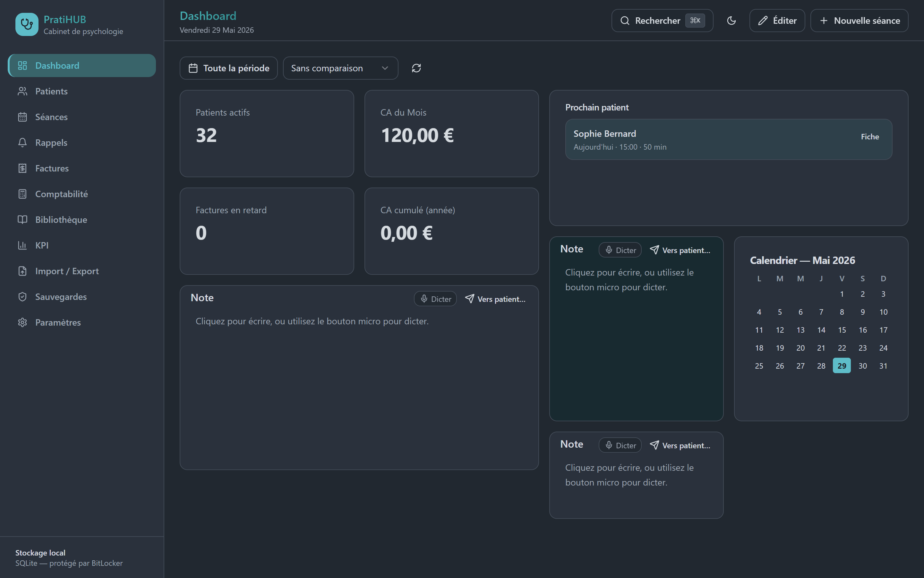Click the PratiHUB stethoscope logo icon
This screenshot has height=578, width=924.
tap(27, 24)
